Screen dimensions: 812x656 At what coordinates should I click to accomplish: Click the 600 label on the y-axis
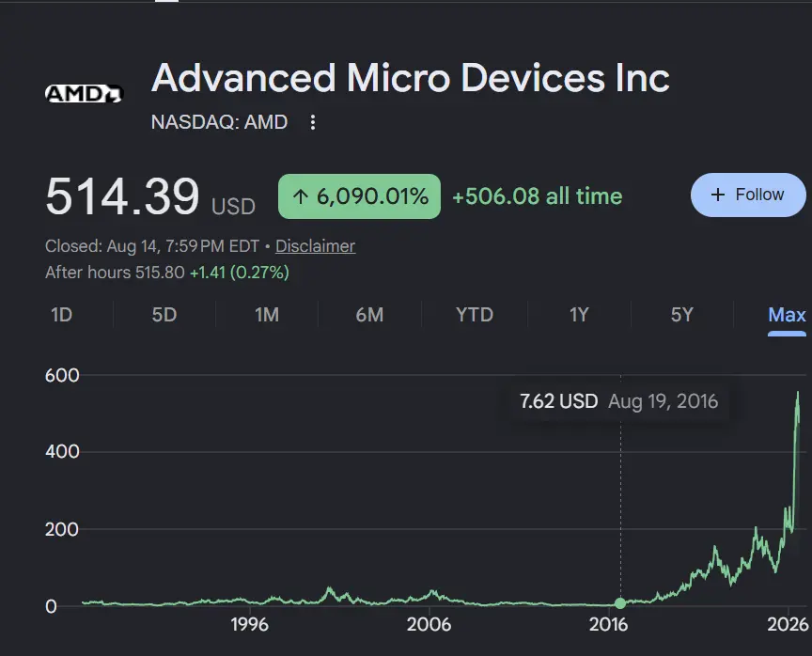pos(62,375)
